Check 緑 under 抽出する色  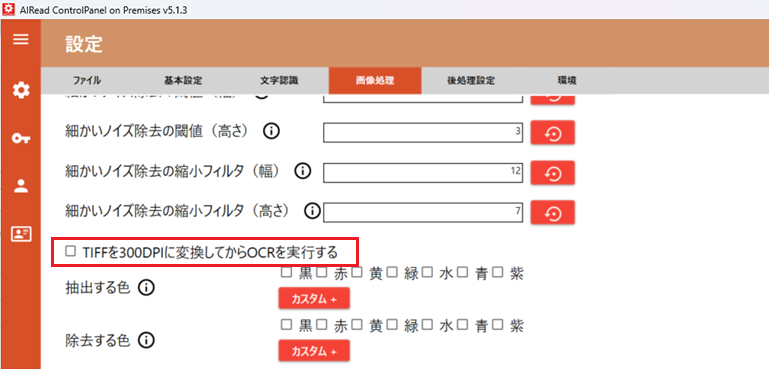[391, 272]
